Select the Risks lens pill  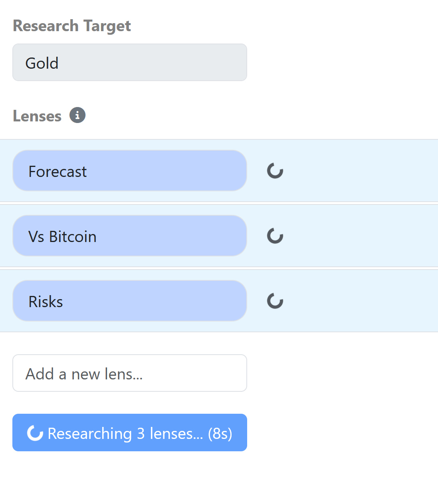click(130, 301)
